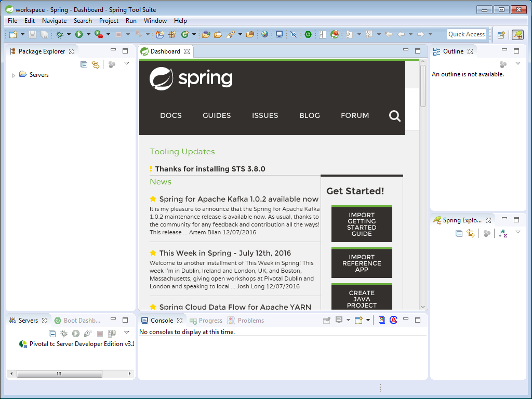Expand the Servers folder tree node

click(x=14, y=75)
